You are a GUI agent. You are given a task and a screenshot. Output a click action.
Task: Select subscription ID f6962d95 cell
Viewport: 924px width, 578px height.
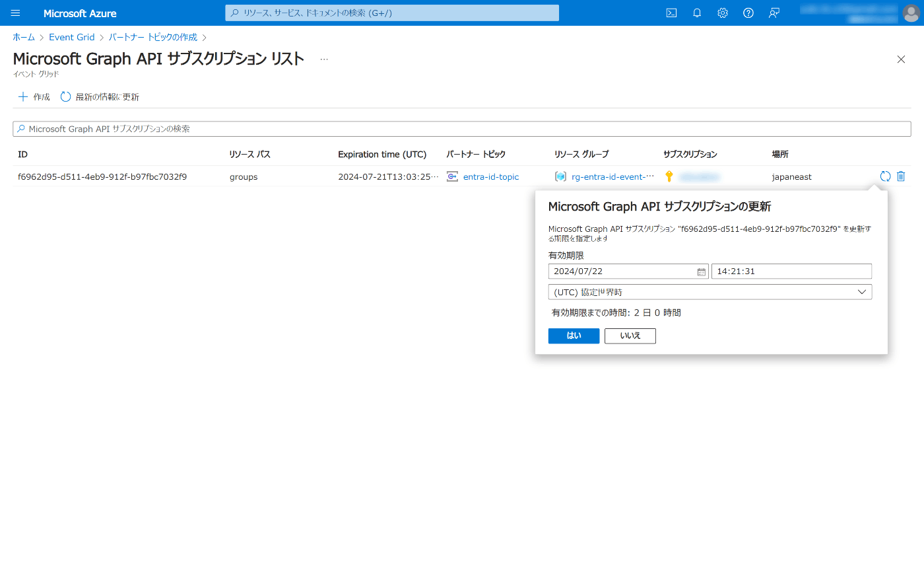102,177
